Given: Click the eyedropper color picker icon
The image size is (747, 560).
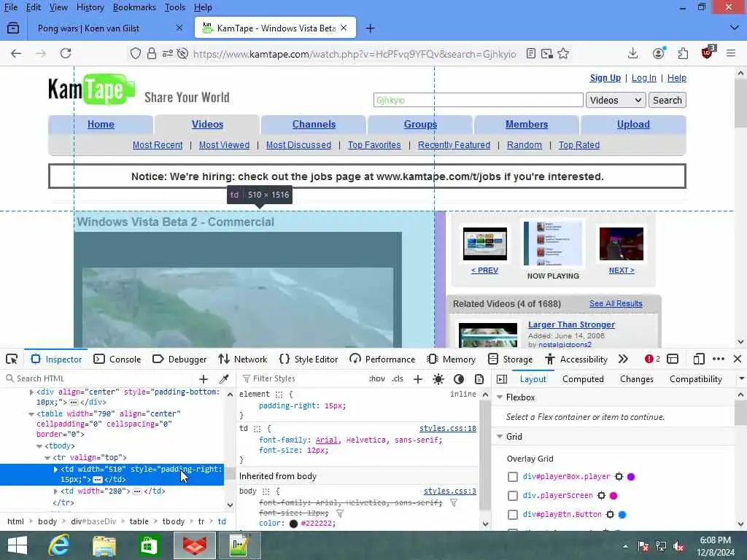Looking at the screenshot, I should coord(223,378).
